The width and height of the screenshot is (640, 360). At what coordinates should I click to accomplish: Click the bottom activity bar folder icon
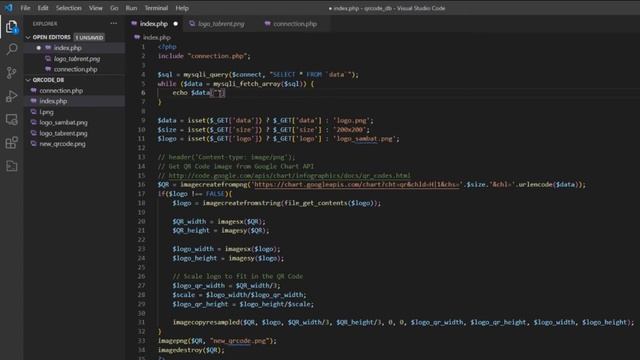coord(11,166)
